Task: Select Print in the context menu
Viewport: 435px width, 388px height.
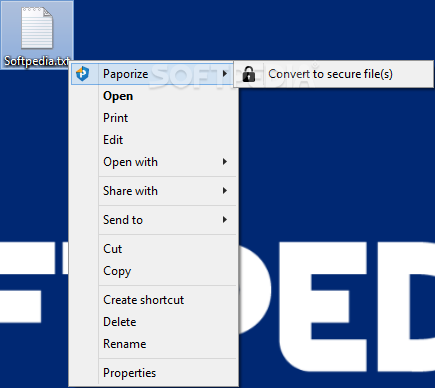Action: coord(153,118)
